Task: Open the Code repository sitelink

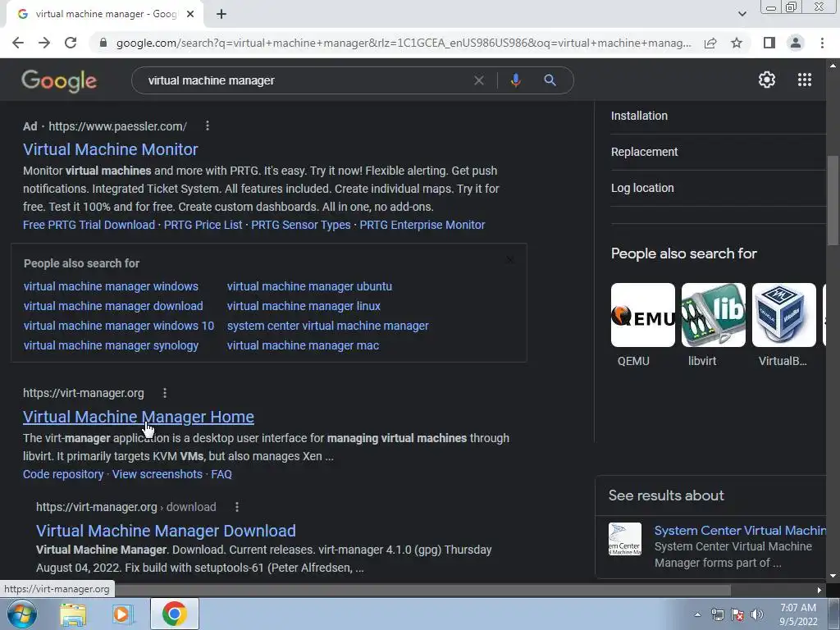Action: [x=63, y=474]
